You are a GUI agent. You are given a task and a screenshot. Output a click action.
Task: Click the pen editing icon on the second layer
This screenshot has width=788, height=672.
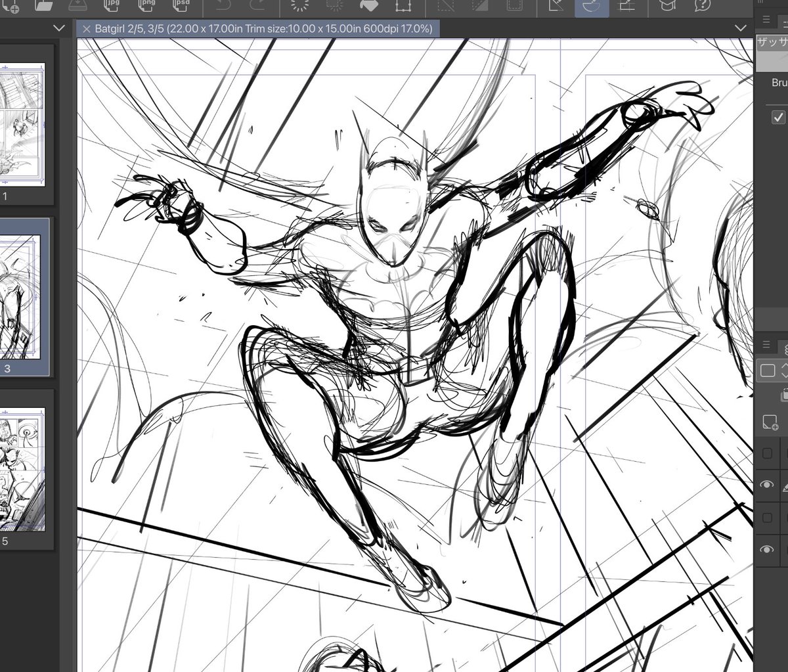(x=784, y=487)
